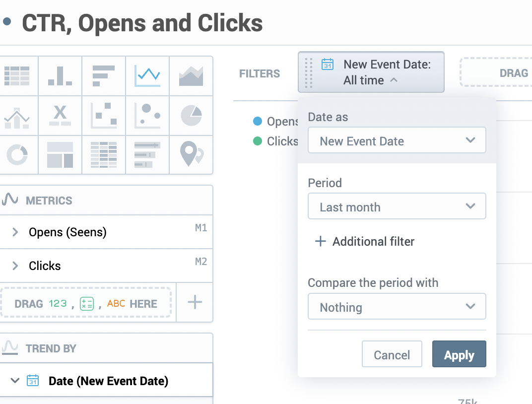Click the blue Opens legend dot
The image size is (532, 404).
click(x=257, y=121)
